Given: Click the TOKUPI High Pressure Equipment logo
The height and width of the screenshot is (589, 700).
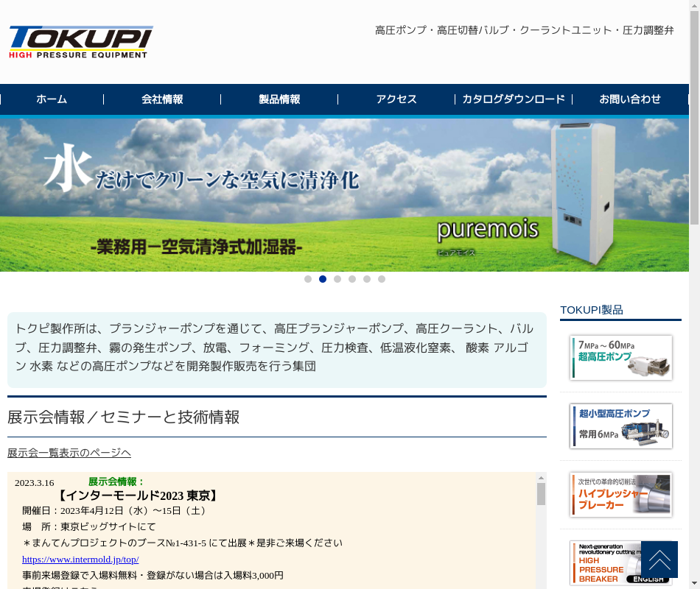Looking at the screenshot, I should tap(81, 42).
